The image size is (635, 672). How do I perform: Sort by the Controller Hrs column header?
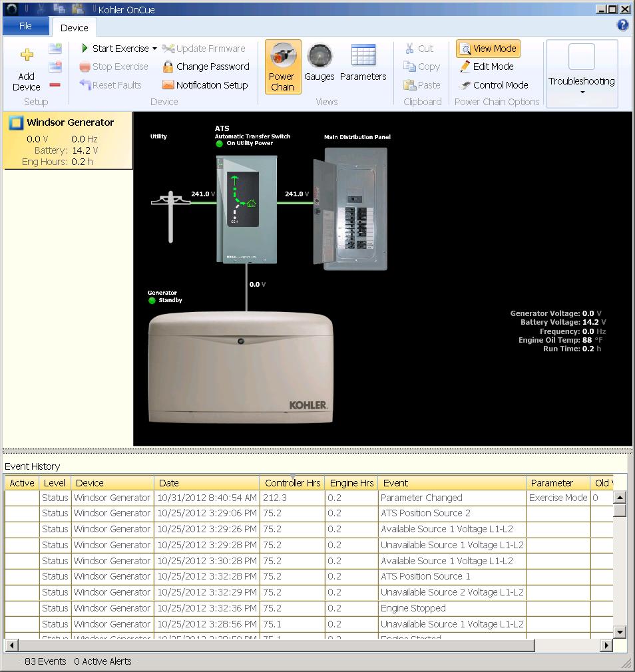click(292, 483)
